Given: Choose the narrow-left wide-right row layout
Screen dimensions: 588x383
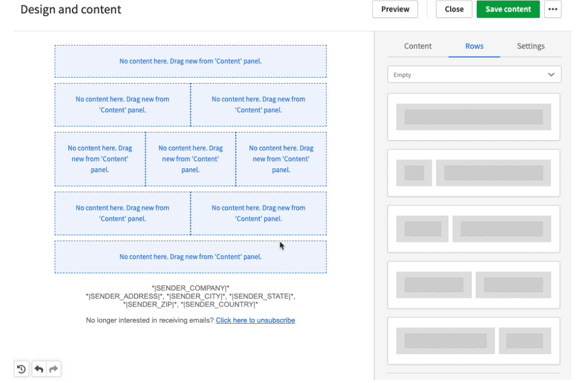Looking at the screenshot, I should [x=473, y=173].
